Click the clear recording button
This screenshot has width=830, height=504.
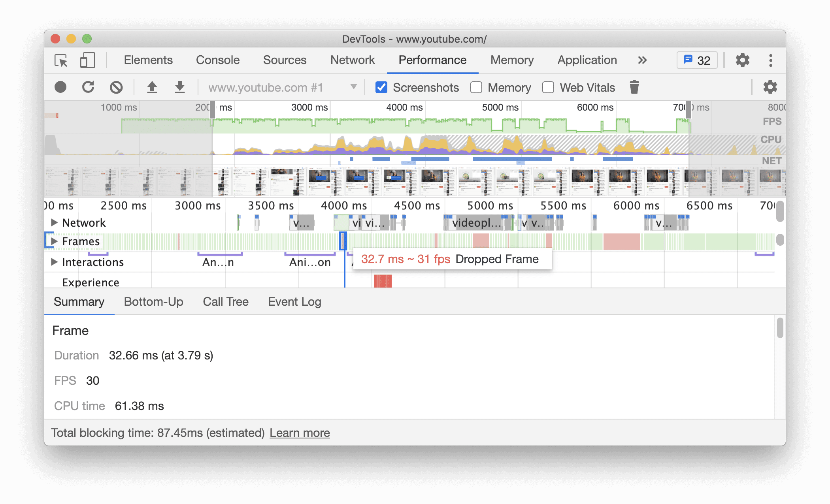click(x=116, y=88)
